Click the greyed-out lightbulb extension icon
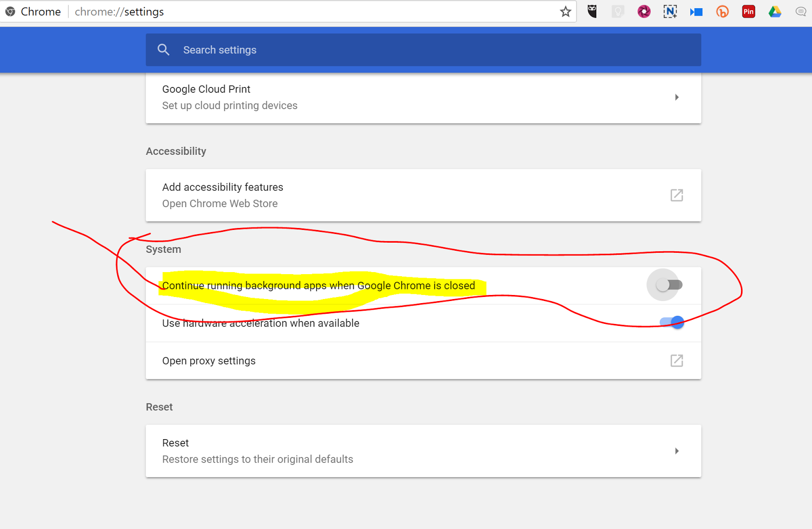 (x=618, y=11)
